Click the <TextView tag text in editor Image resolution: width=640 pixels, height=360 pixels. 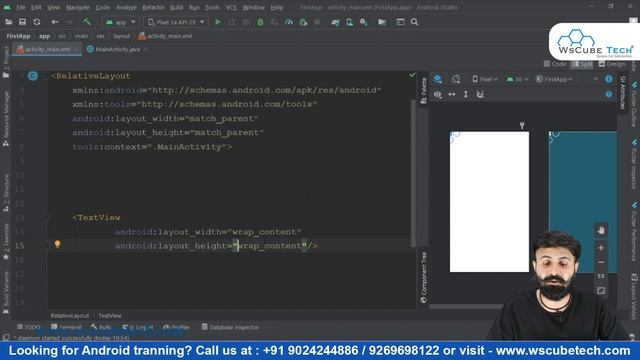(x=96, y=218)
